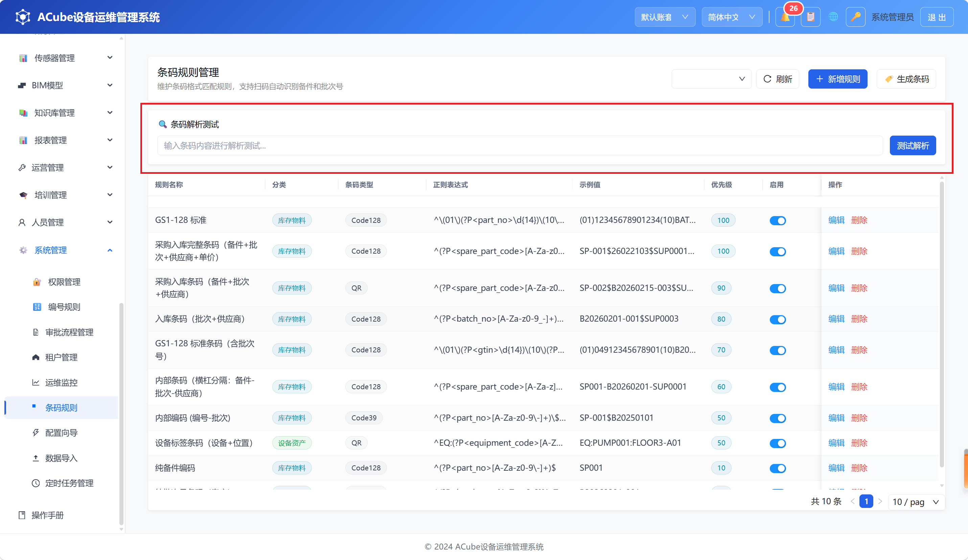Image resolution: width=968 pixels, height=560 pixels.
Task: Click the 运维监控 chart icon
Action: point(36,382)
